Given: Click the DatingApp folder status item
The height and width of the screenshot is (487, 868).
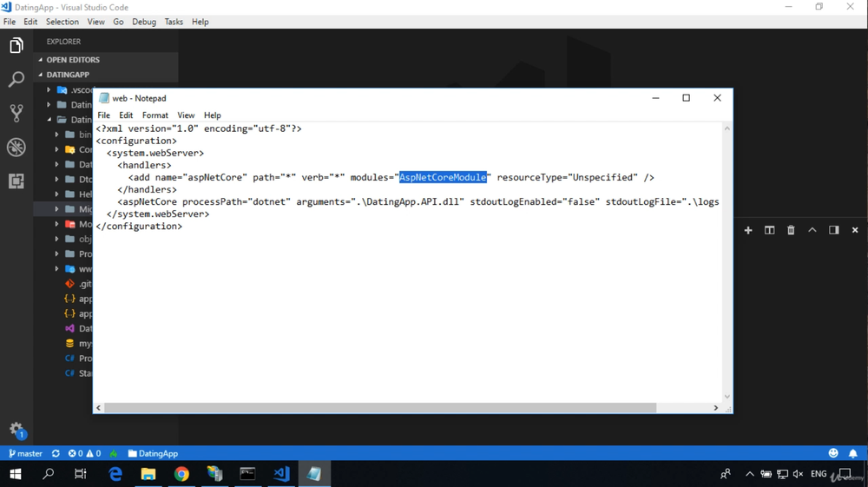Looking at the screenshot, I should 153,453.
